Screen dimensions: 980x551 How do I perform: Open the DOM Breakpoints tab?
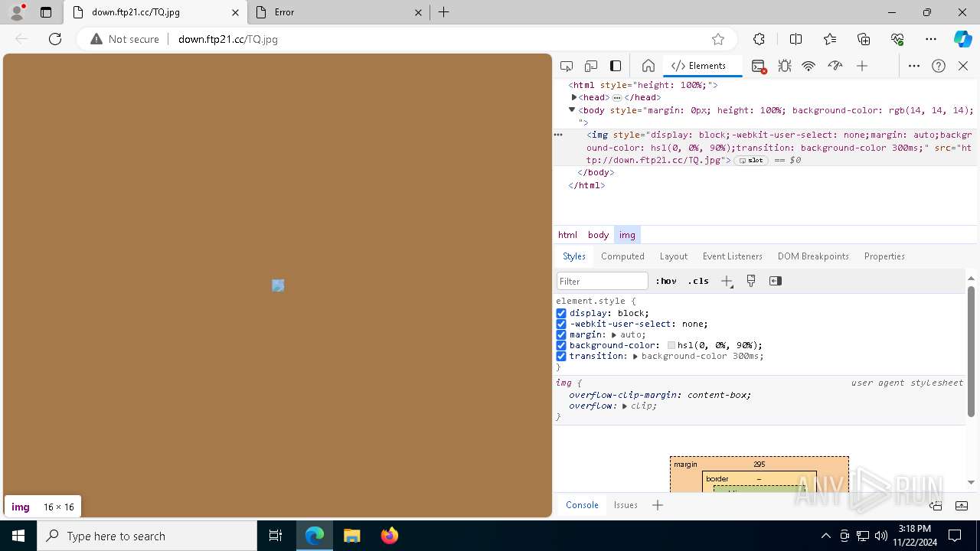coord(813,256)
